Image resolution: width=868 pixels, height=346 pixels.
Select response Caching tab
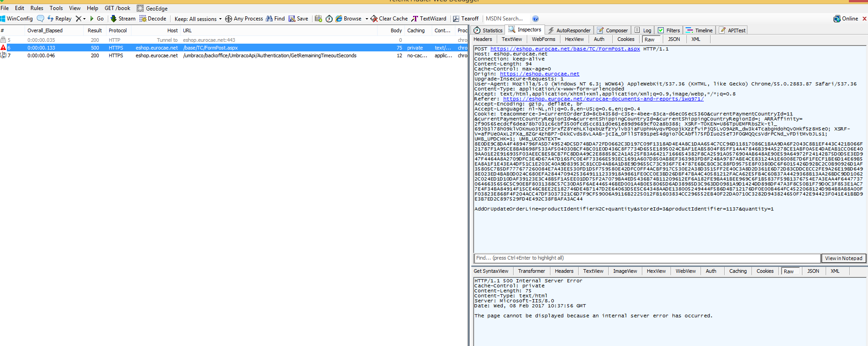tap(738, 271)
